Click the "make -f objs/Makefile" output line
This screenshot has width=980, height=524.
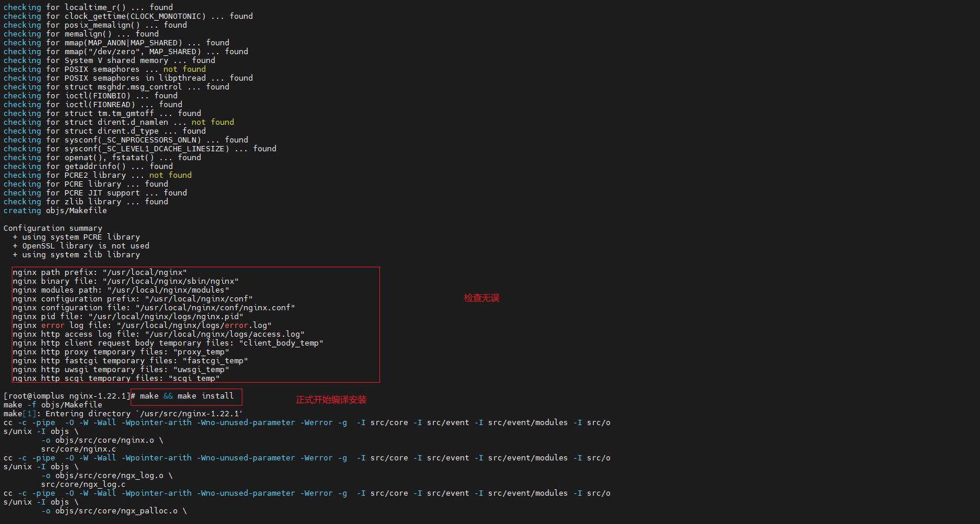pyautogui.click(x=53, y=405)
